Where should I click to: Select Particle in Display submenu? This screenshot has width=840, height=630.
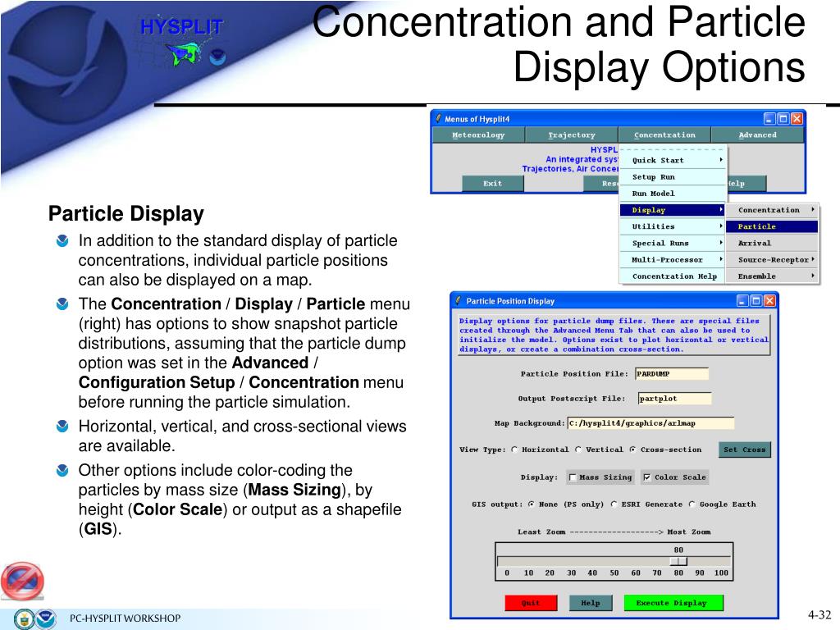click(772, 226)
